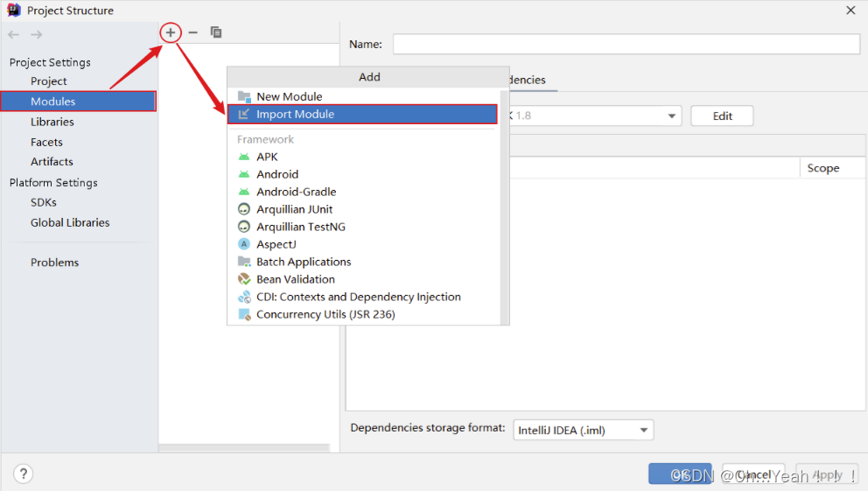Click the Apply button

(x=827, y=474)
